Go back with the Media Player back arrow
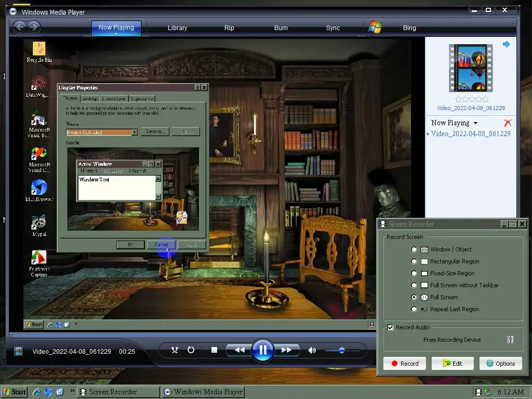The height and width of the screenshot is (399, 532). (20, 27)
